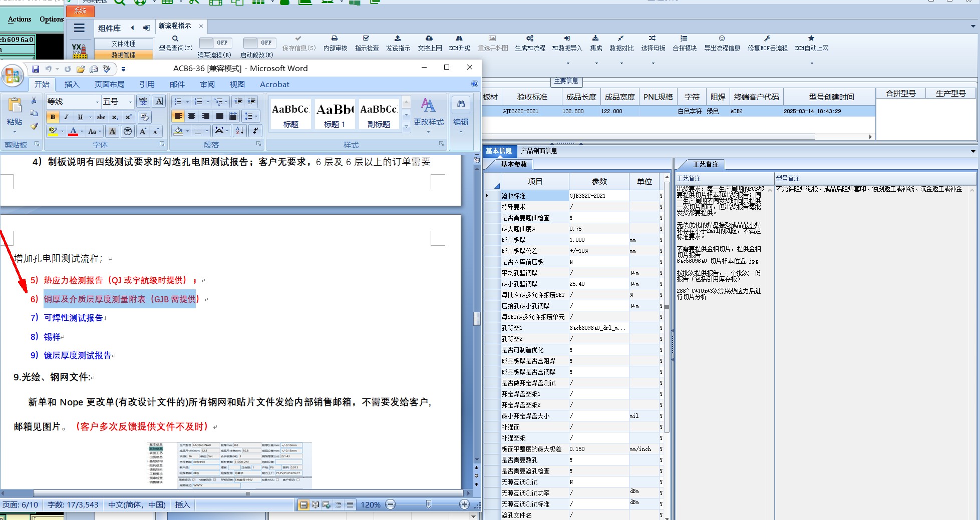The width and height of the screenshot is (980, 520).
Task: Open the 插入 ribbon tab
Action: (x=72, y=84)
